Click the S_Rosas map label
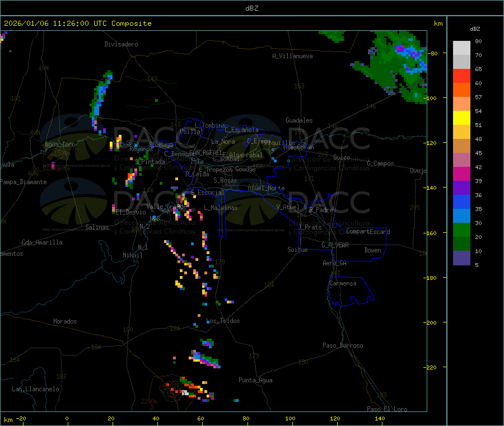 coord(225,180)
